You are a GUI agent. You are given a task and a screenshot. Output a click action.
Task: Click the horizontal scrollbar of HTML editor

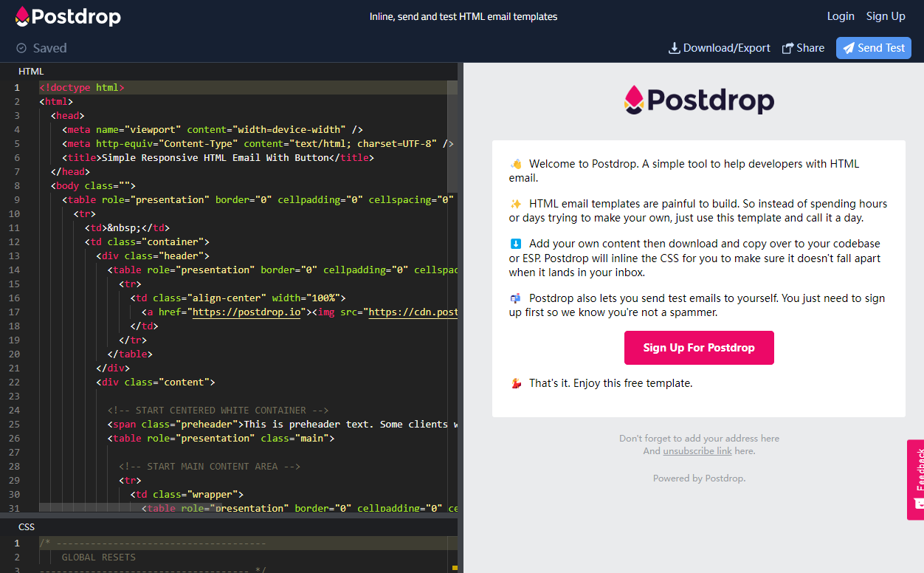click(131, 508)
